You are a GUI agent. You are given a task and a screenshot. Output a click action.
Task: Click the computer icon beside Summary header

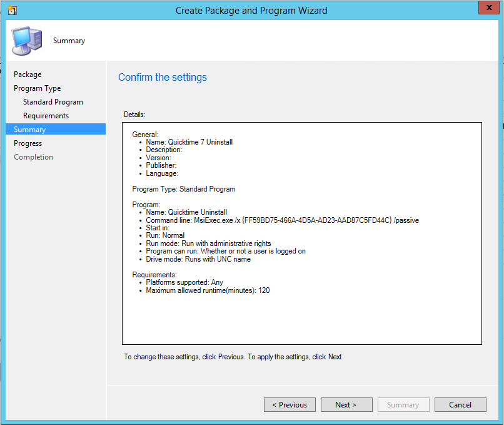click(27, 41)
